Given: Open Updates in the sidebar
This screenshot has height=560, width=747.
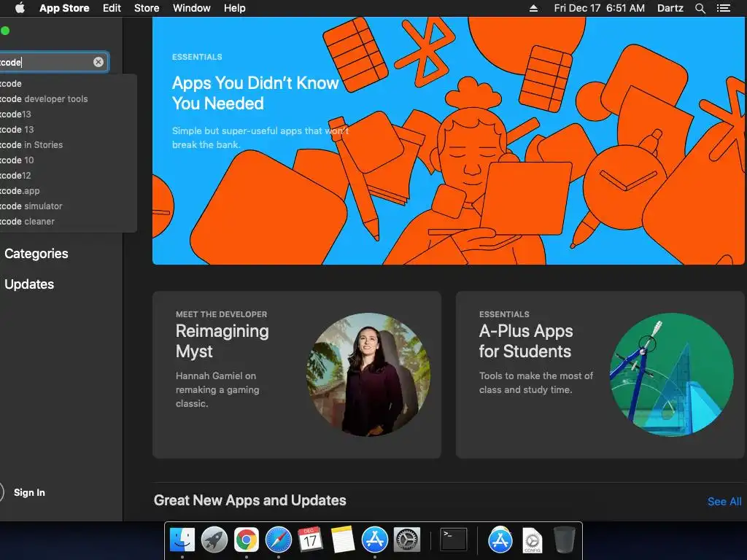Looking at the screenshot, I should tap(29, 284).
